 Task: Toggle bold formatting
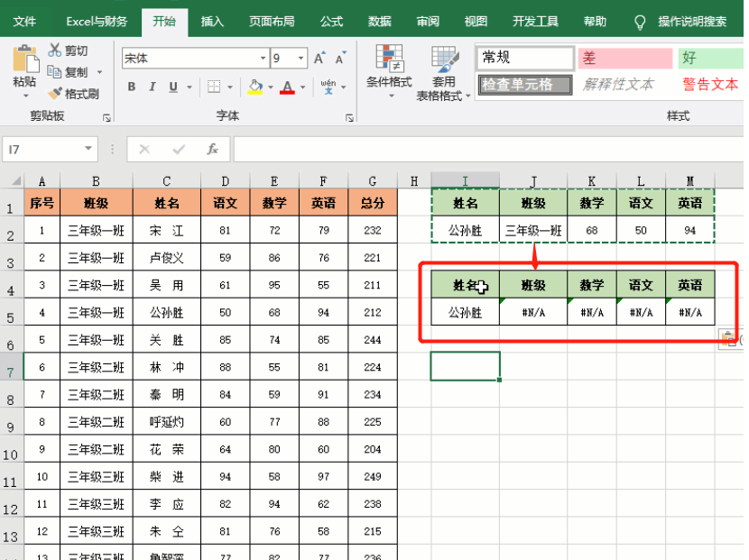pyautogui.click(x=131, y=86)
